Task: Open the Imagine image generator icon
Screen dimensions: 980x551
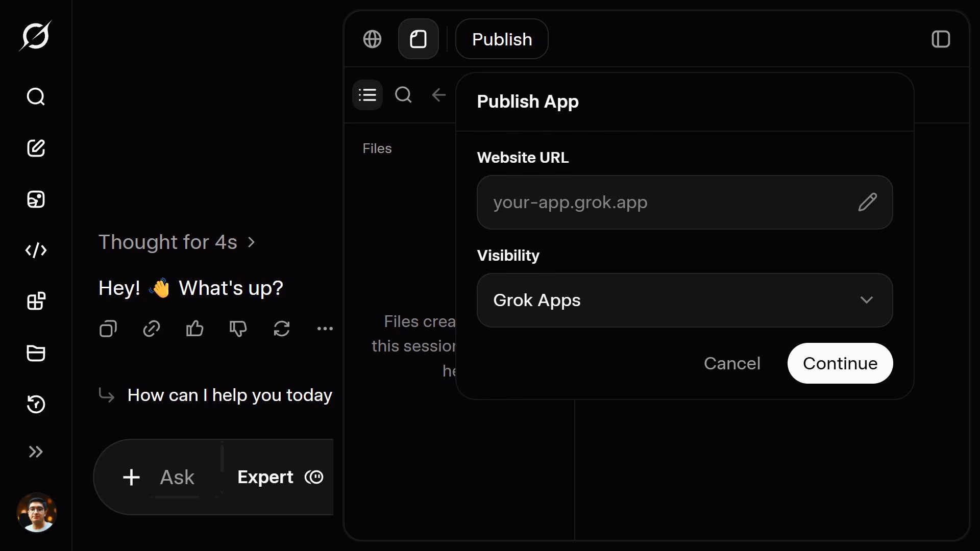Action: (x=36, y=199)
